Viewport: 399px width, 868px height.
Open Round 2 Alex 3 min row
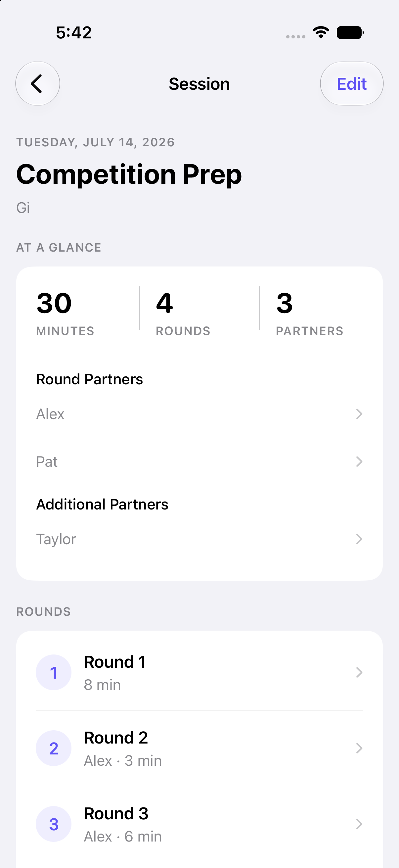tap(199, 748)
